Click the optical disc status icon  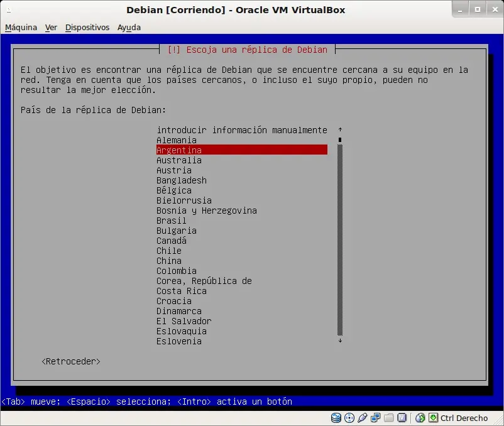pyautogui.click(x=349, y=418)
